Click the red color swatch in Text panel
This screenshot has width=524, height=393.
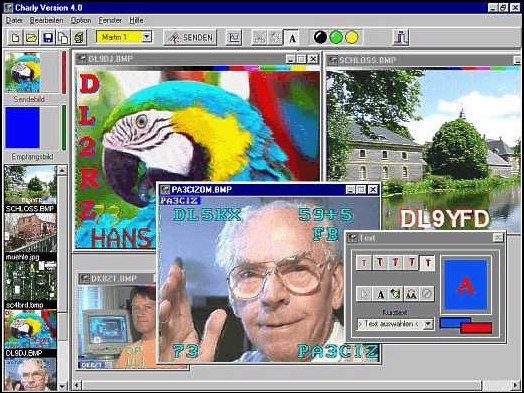click(x=476, y=329)
